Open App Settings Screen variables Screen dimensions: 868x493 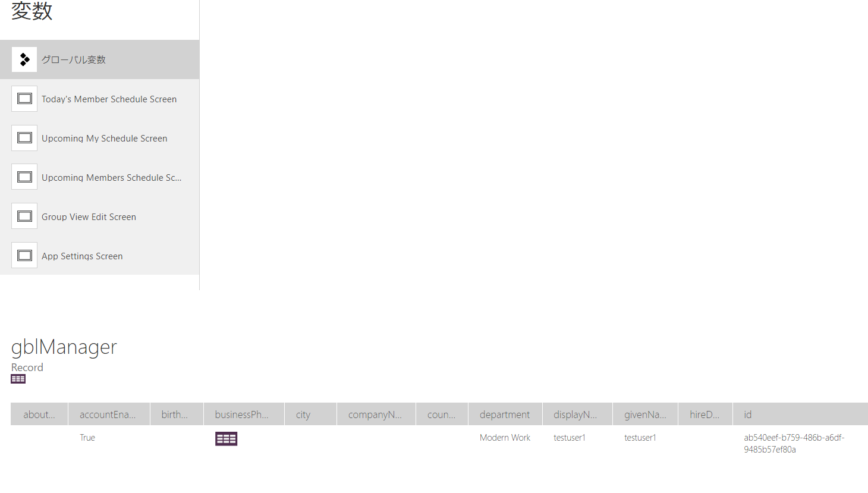[x=100, y=256]
